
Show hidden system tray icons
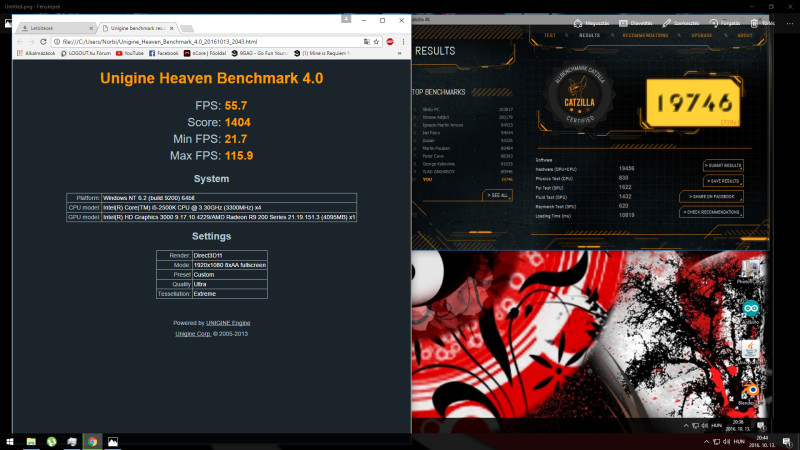click(x=706, y=442)
